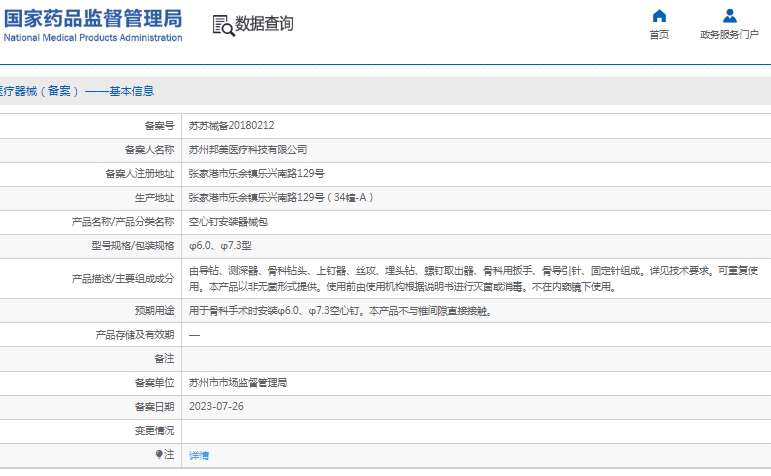Click the home house icon

pos(659,16)
